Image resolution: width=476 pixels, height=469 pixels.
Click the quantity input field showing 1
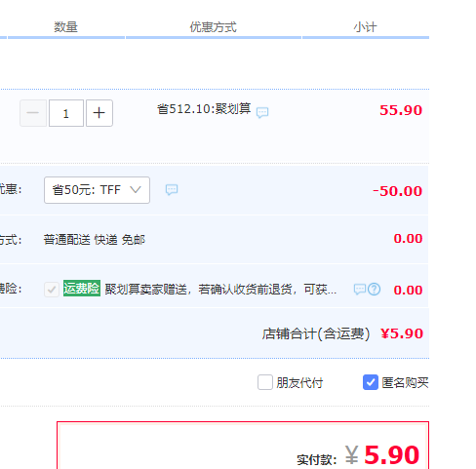point(66,113)
